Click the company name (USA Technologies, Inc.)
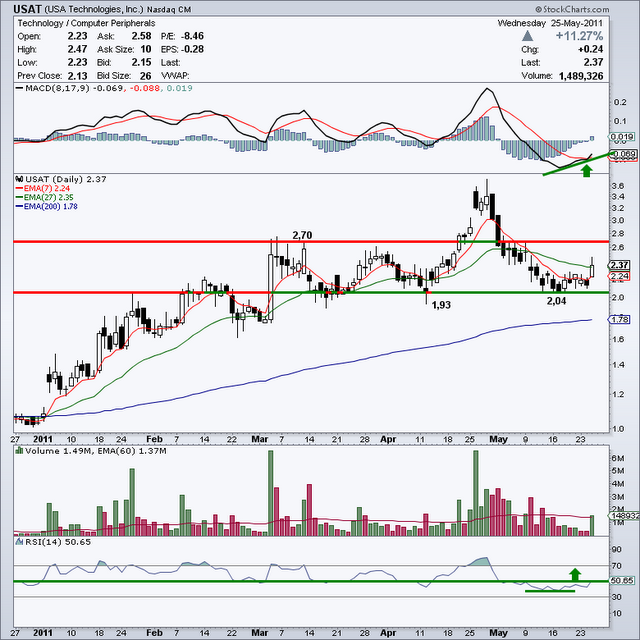Image resolution: width=640 pixels, height=640 pixels. (93, 9)
